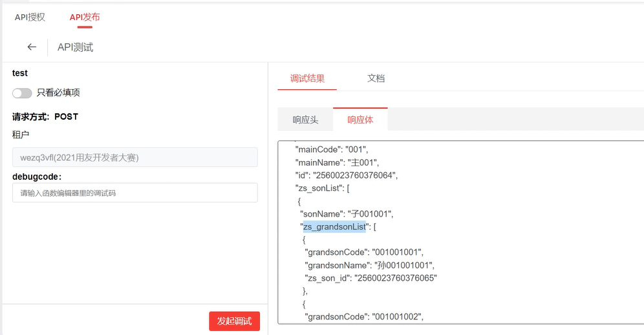Switch to the API授权 tab
This screenshot has height=335, width=644.
30,17
